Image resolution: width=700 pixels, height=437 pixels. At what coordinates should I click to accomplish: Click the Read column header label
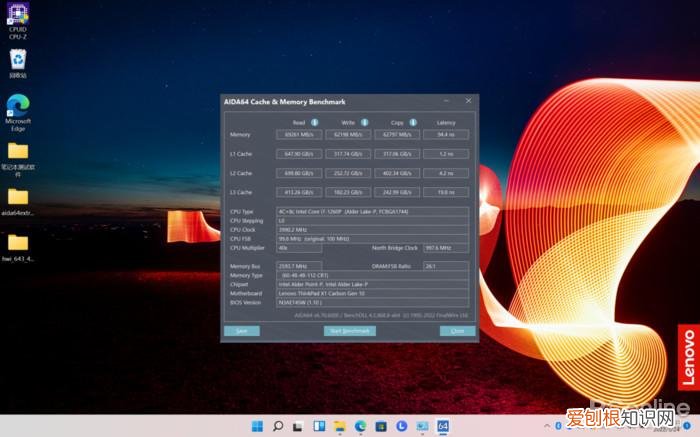299,123
